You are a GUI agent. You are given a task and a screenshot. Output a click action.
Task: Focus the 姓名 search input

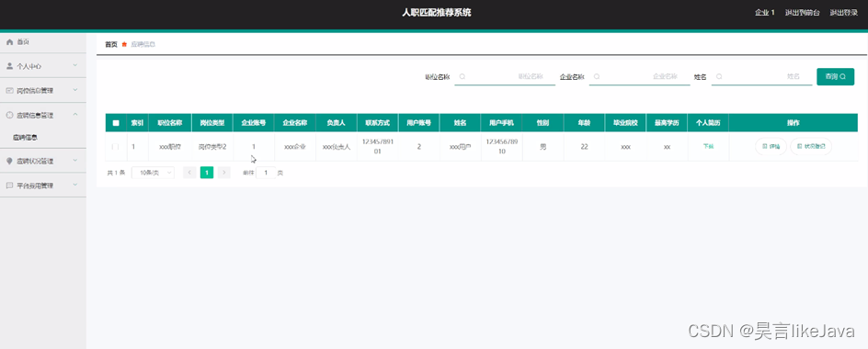[761, 77]
